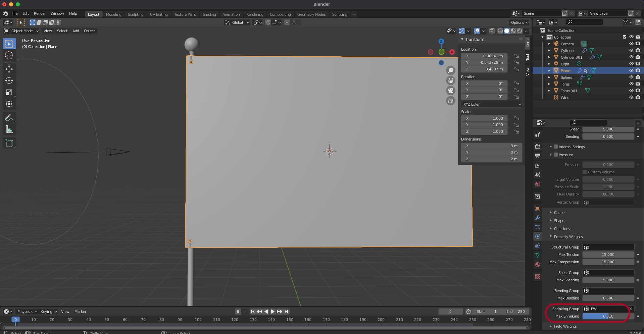644x334 pixels.
Task: Click the Location X value field
Action: point(484,56)
